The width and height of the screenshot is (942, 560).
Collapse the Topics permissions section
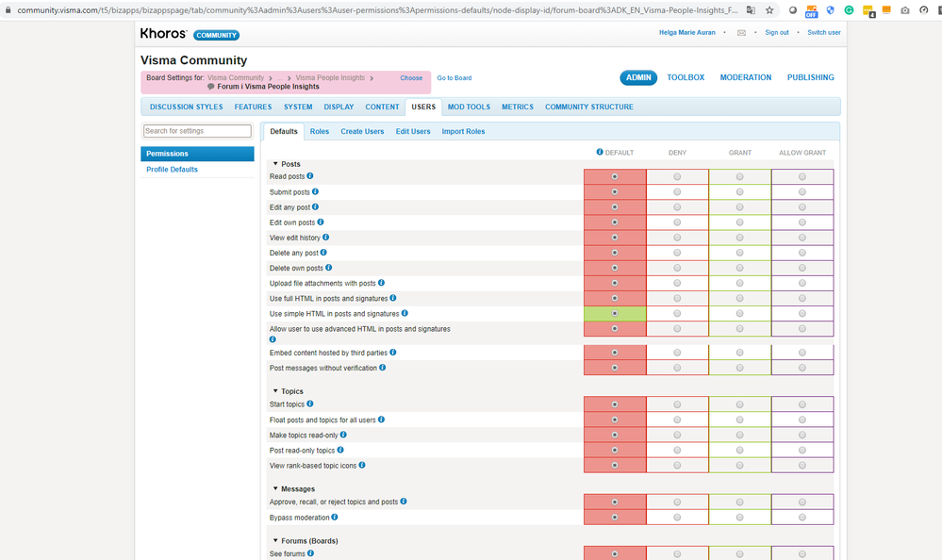[x=275, y=390]
